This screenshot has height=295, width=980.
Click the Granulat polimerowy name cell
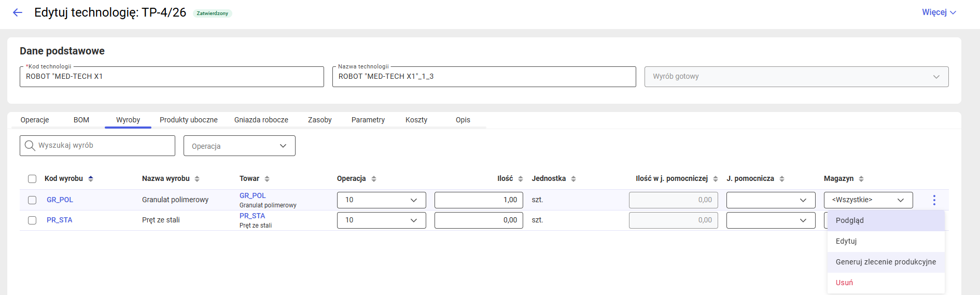pos(175,200)
